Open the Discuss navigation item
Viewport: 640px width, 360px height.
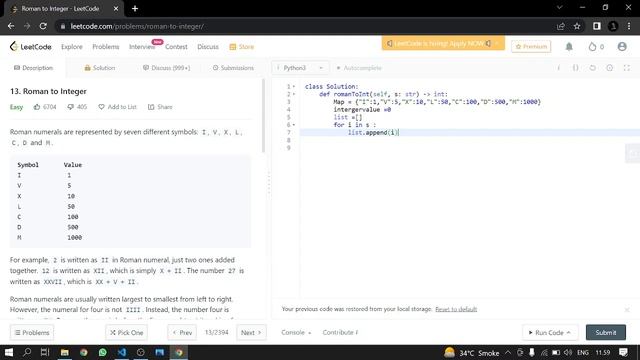coord(208,47)
